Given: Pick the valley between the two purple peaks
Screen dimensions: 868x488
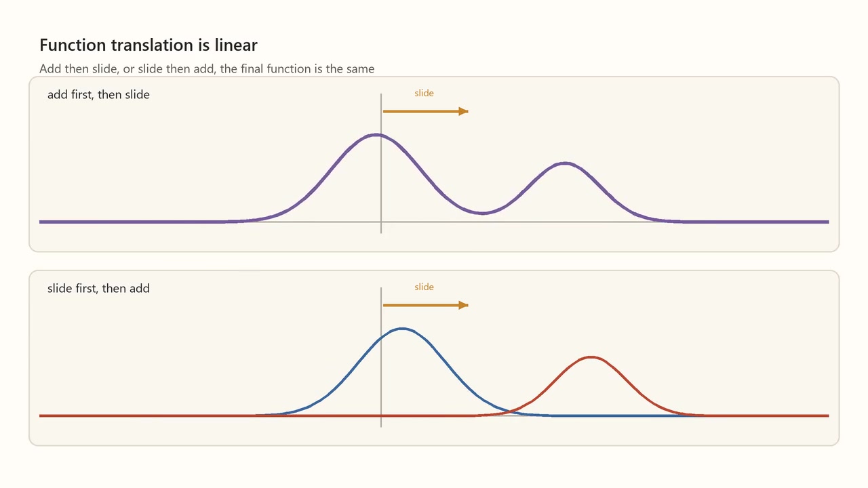Looking at the screenshot, I should click(x=483, y=213).
